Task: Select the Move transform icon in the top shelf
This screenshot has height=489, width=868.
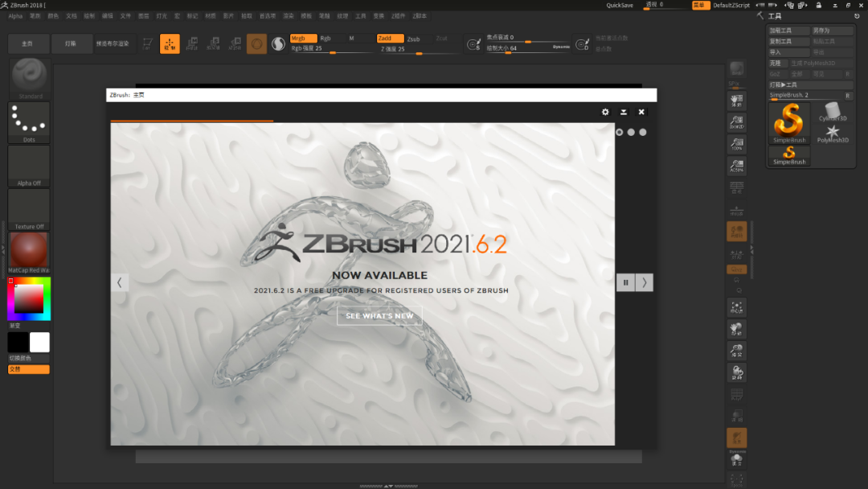Action: (x=191, y=43)
